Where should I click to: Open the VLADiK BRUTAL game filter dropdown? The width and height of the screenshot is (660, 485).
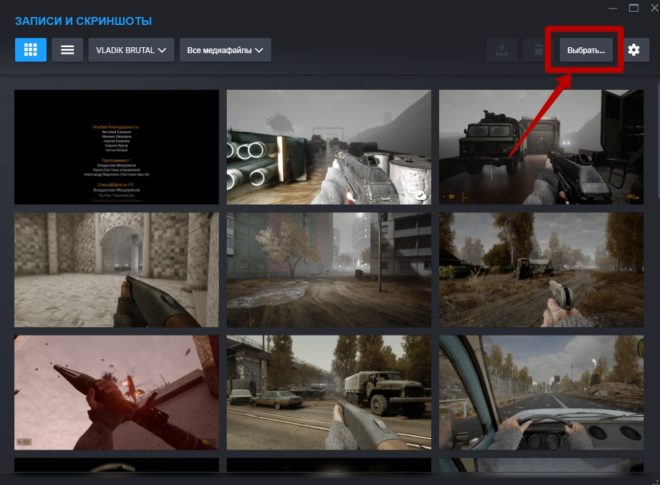(131, 50)
